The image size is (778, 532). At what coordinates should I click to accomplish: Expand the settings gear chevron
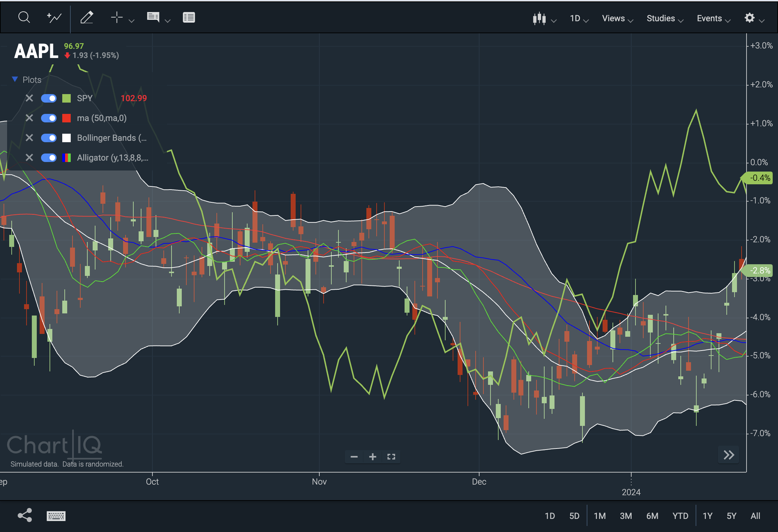762,21
